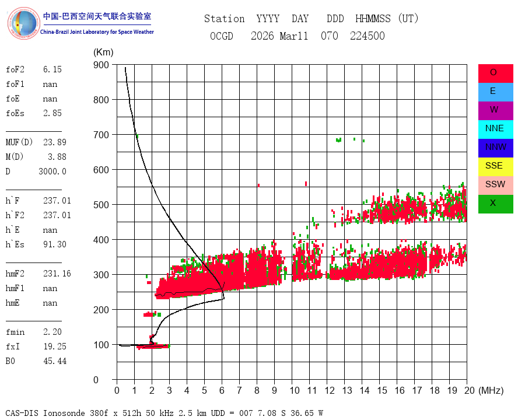The width and height of the screenshot is (525, 420).
Task: Click the timestamp 224500
Action: pyautogui.click(x=367, y=36)
